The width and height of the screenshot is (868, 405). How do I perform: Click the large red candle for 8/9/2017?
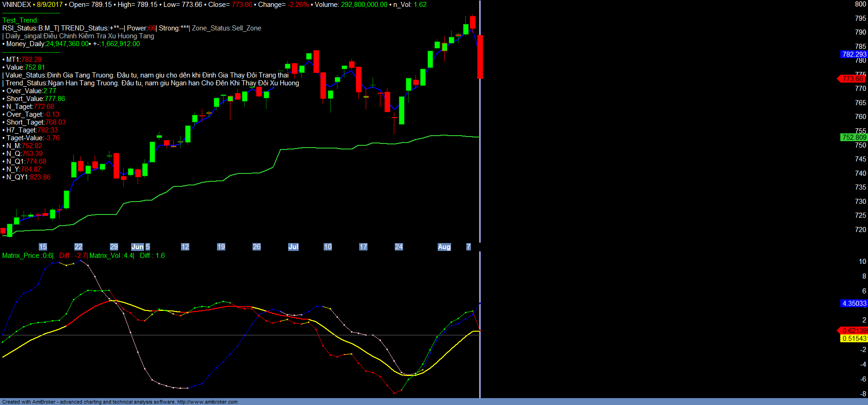coord(480,57)
